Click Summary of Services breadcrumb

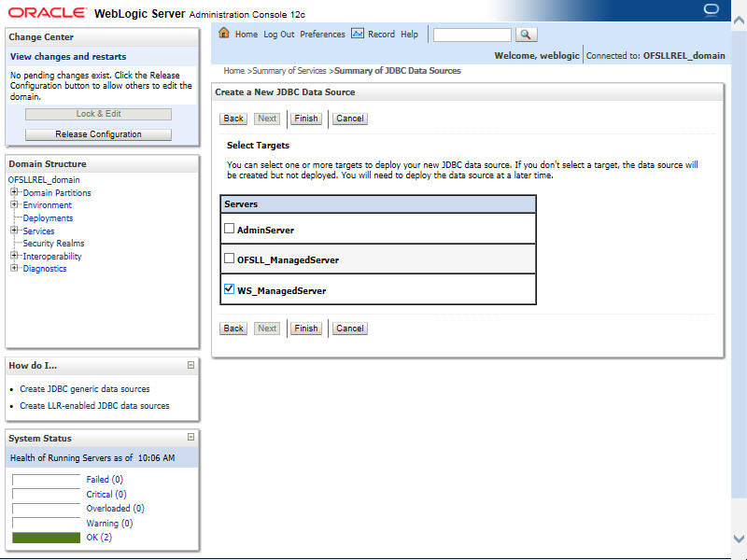tap(289, 71)
